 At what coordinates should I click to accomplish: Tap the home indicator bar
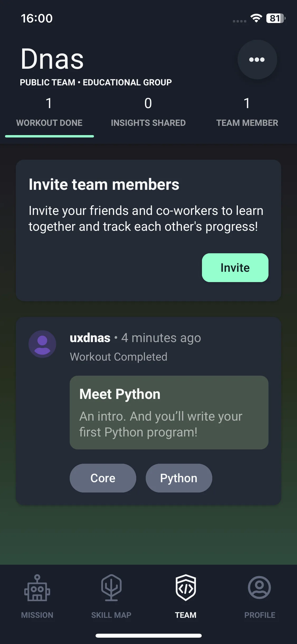pyautogui.click(x=149, y=636)
